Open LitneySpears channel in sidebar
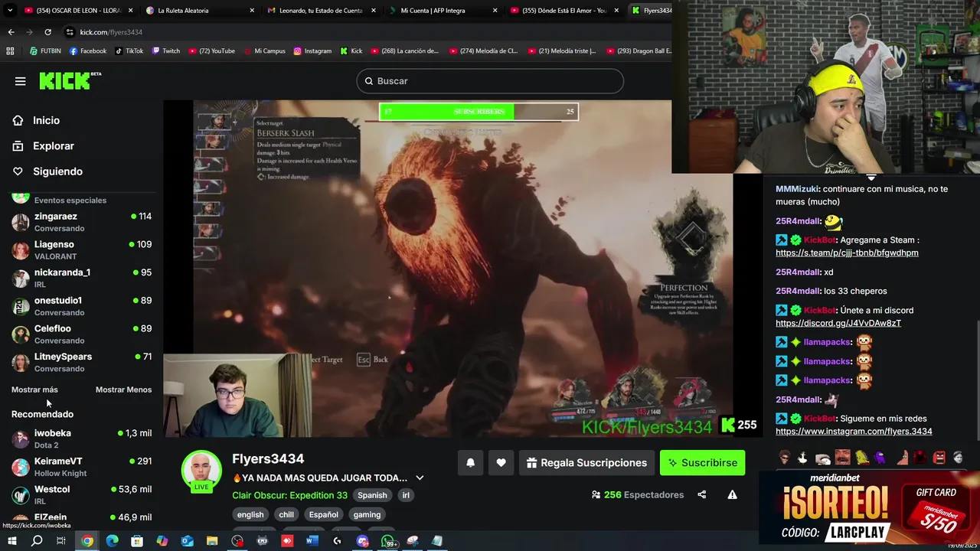This screenshot has width=980, height=551. 82,362
